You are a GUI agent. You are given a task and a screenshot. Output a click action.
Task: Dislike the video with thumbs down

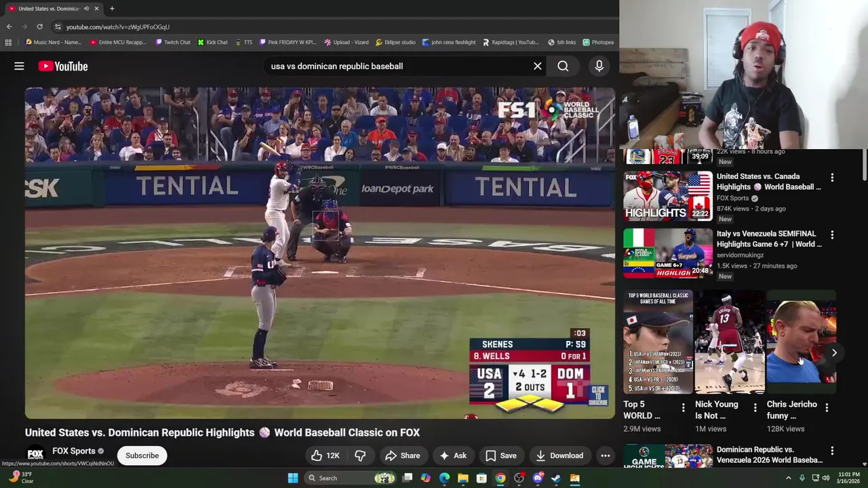pos(360,455)
